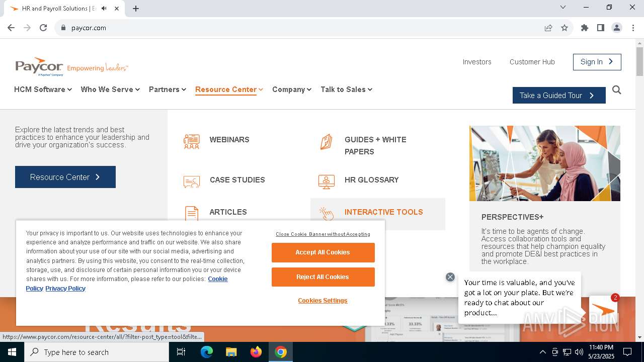Open Task View in taskbar
This screenshot has height=362, width=644.
coord(181,352)
